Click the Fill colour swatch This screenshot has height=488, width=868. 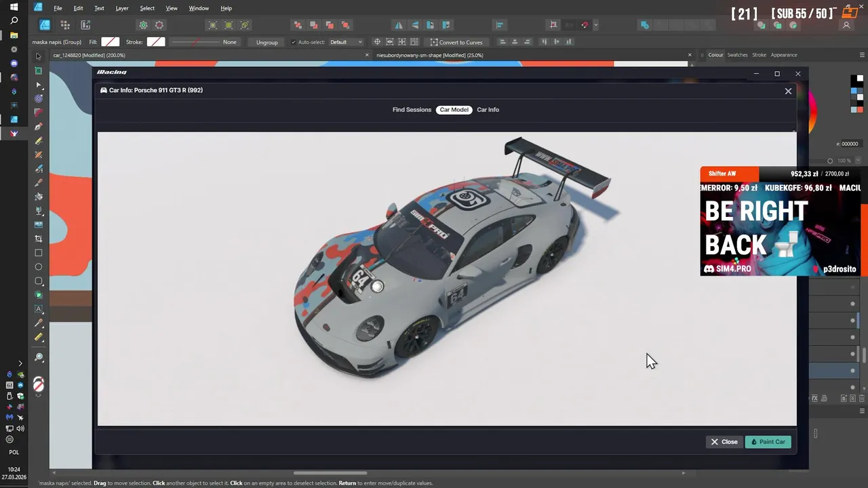(x=110, y=42)
